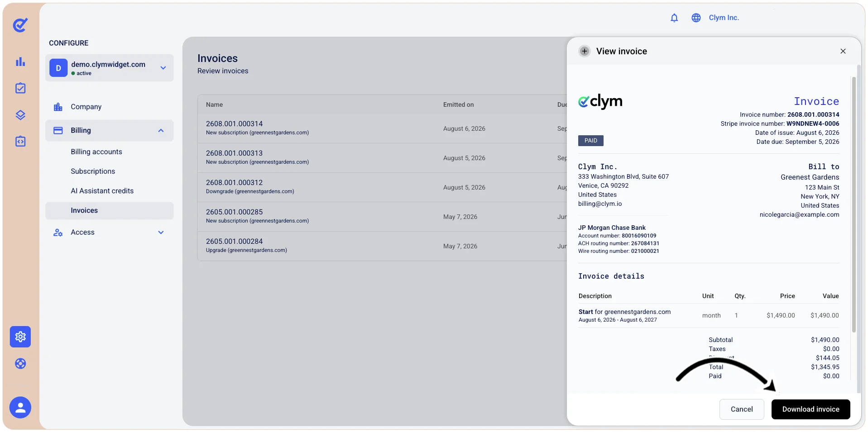Click the Billing card icon

pos(58,130)
